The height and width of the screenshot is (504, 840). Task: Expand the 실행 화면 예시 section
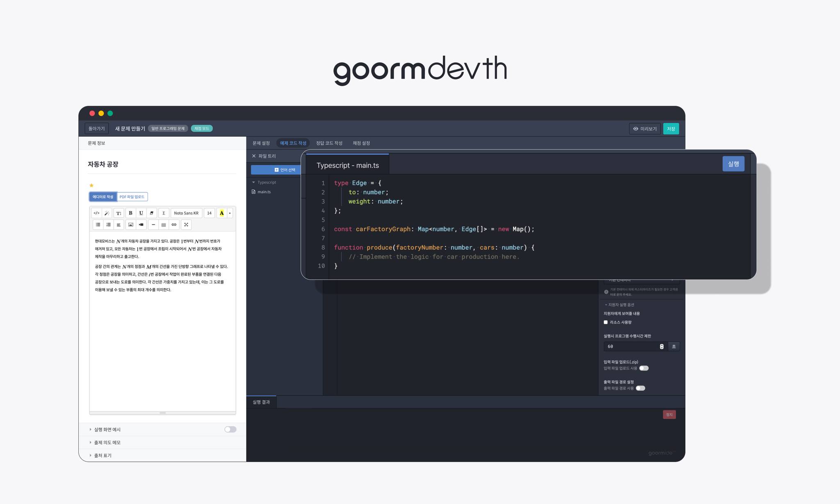coord(105,429)
